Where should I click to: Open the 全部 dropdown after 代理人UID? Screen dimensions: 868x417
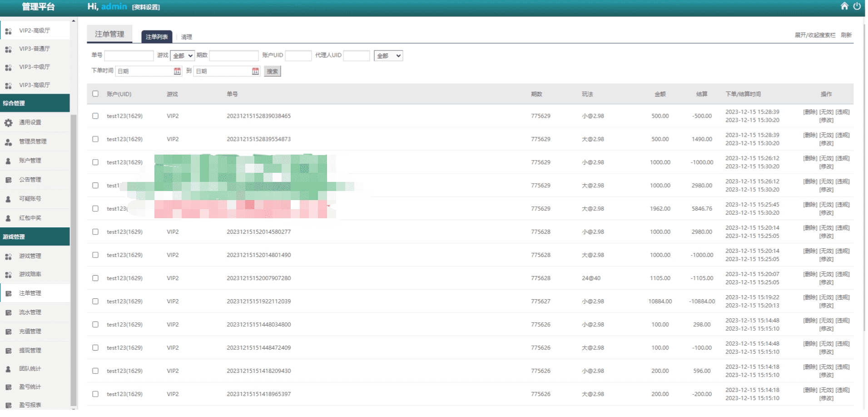(x=388, y=55)
